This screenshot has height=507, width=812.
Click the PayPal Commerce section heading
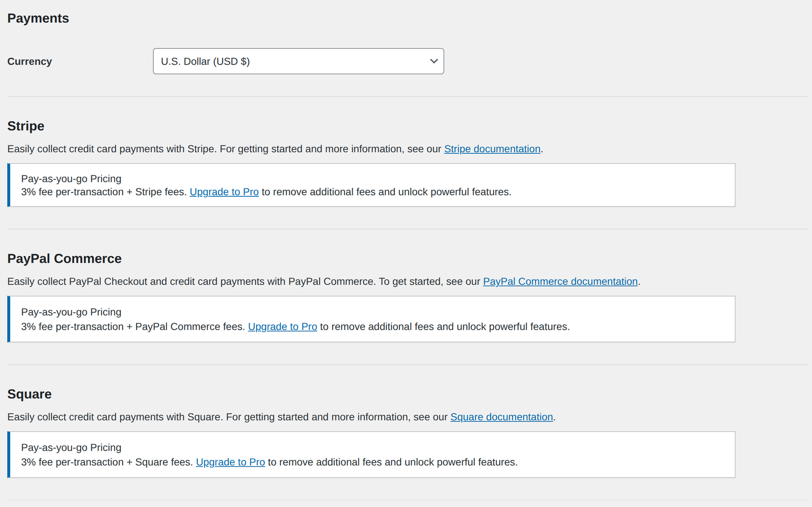pos(64,259)
